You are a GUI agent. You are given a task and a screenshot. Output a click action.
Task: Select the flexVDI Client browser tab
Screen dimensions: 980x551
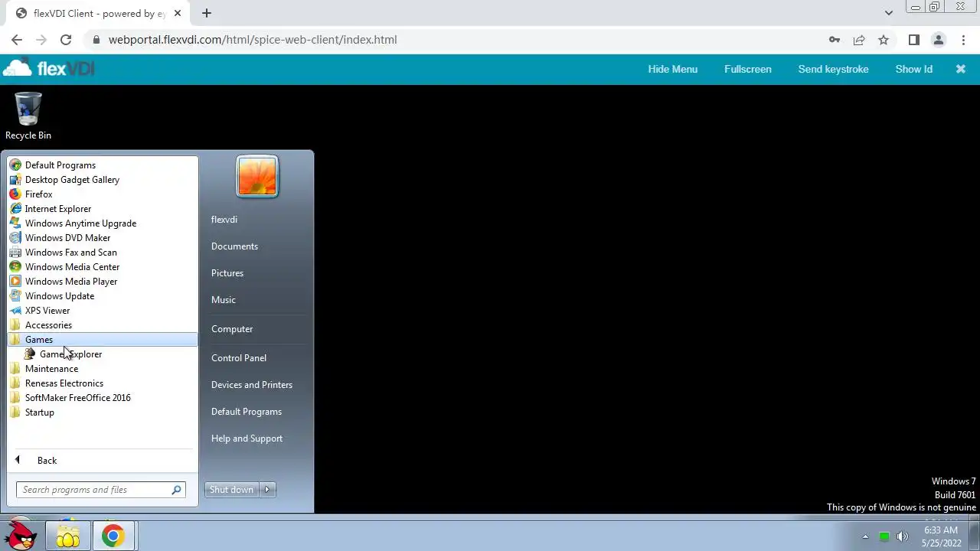98,13
